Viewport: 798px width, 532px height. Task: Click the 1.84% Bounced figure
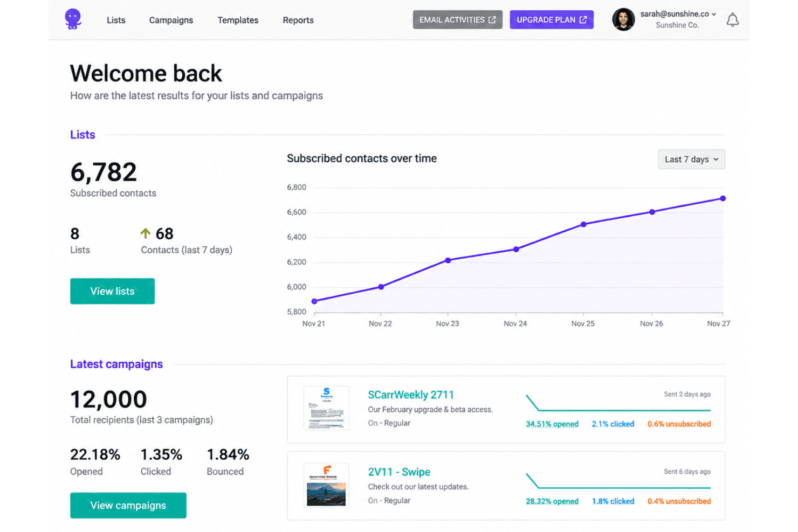coord(228,454)
